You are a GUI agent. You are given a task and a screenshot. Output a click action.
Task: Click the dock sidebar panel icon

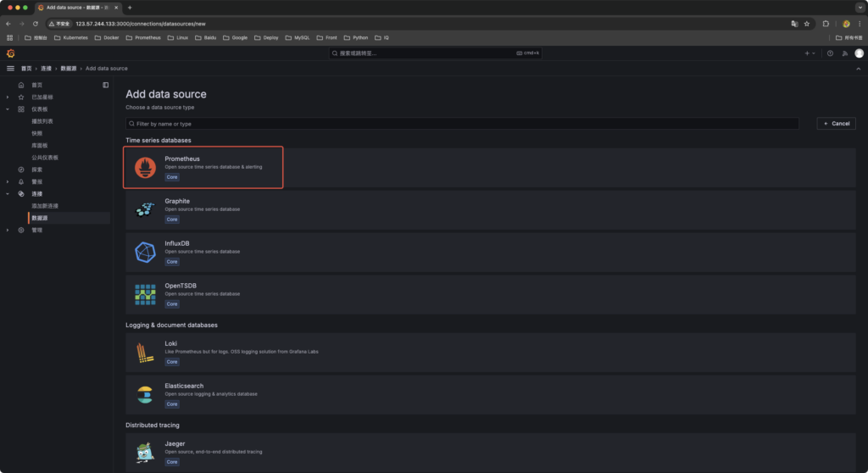pyautogui.click(x=106, y=85)
